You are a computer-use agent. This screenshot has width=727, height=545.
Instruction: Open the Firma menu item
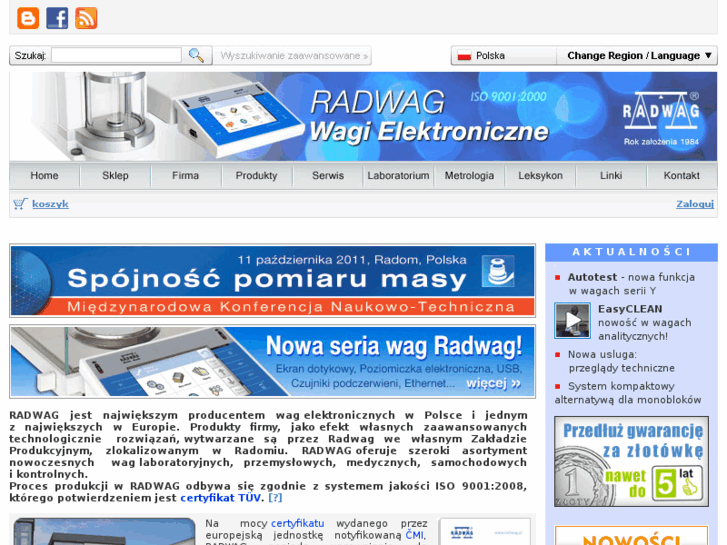pyautogui.click(x=185, y=175)
